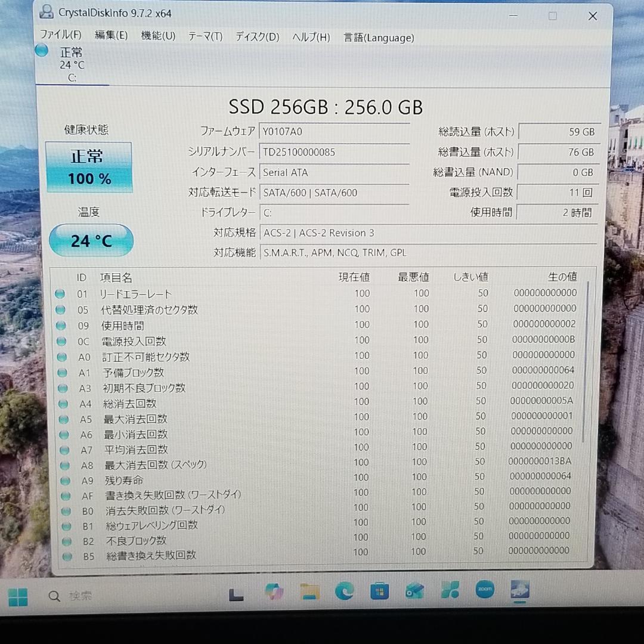Click the serial number field TD25100000085

pos(335,153)
